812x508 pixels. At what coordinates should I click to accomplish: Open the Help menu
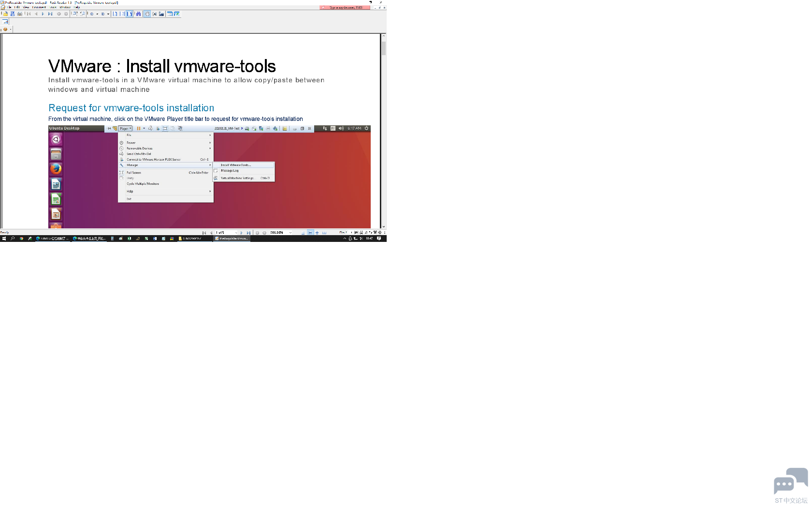(x=77, y=7)
